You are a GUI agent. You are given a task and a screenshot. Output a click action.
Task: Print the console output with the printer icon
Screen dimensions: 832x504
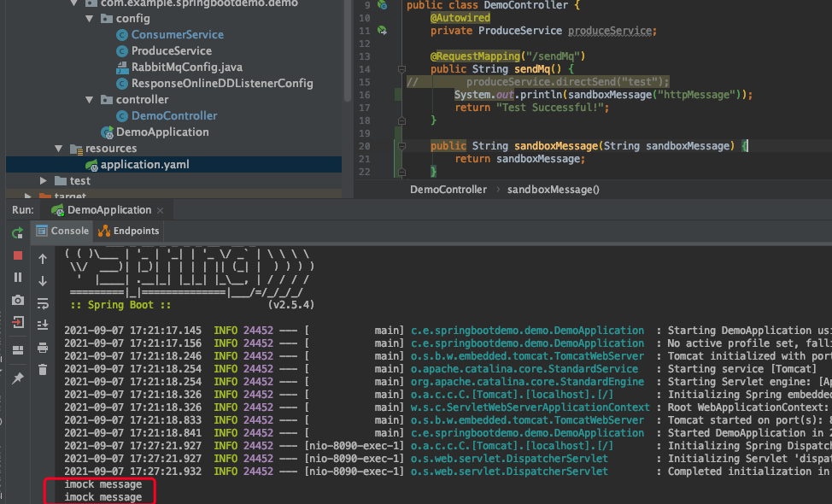[43, 348]
